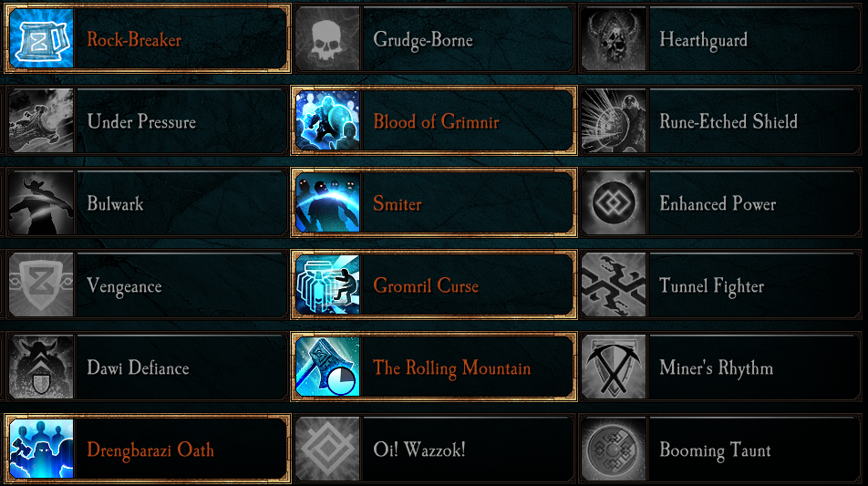Click the Tunnel Fighter serpent pattern icon
The width and height of the screenshot is (868, 486).
[614, 284]
